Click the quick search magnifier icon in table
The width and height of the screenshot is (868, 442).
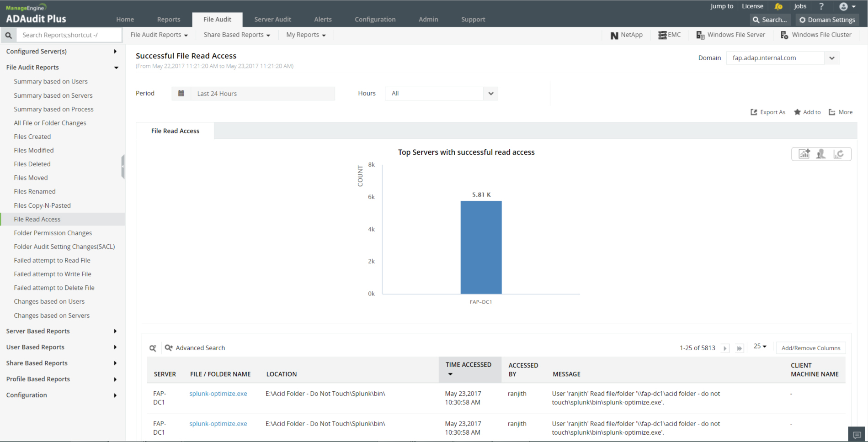tap(153, 348)
